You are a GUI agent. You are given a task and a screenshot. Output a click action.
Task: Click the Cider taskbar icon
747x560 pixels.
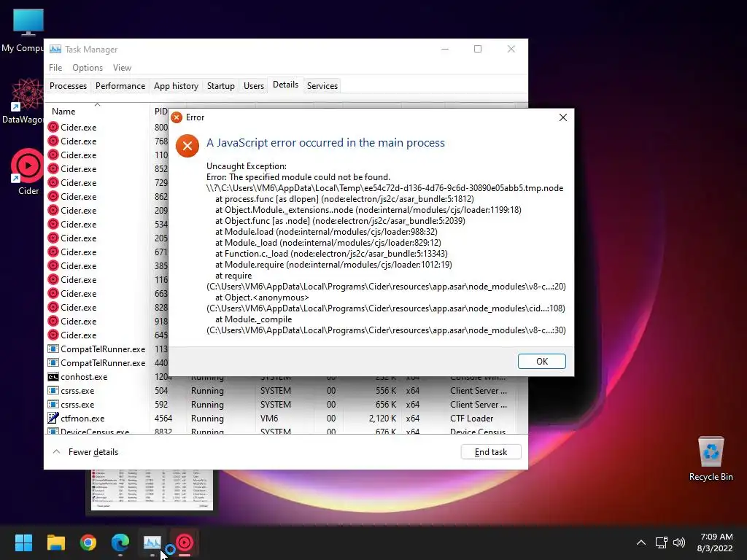tap(185, 542)
